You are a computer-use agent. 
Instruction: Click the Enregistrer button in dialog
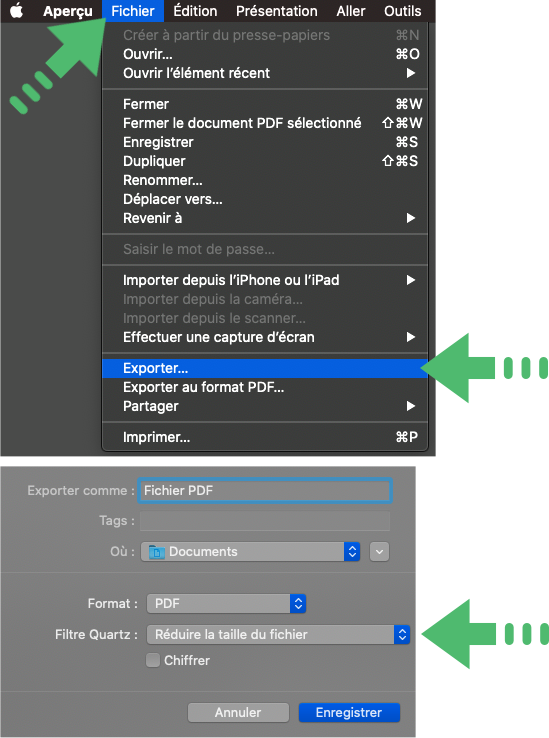coord(349,713)
